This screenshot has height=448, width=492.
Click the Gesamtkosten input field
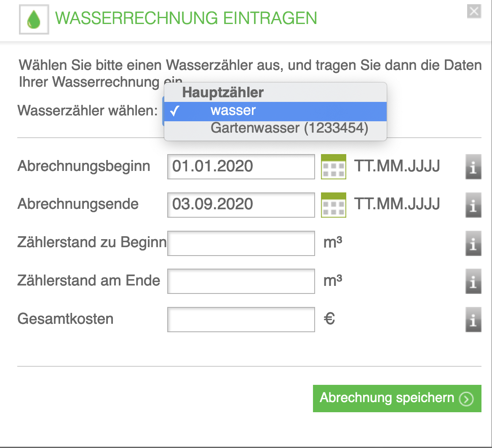tap(241, 319)
